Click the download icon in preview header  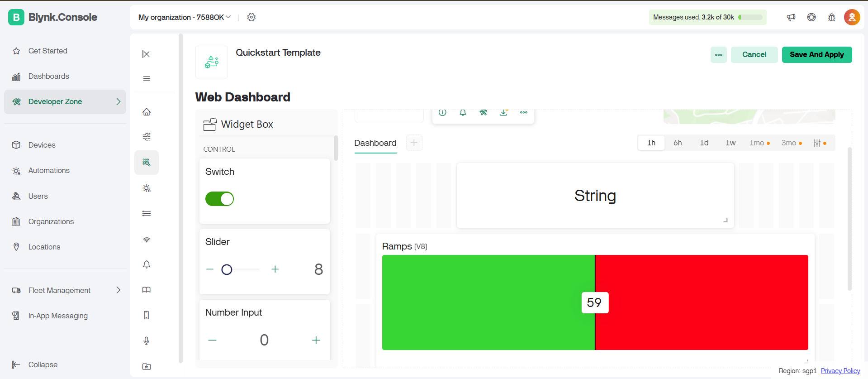(x=503, y=112)
